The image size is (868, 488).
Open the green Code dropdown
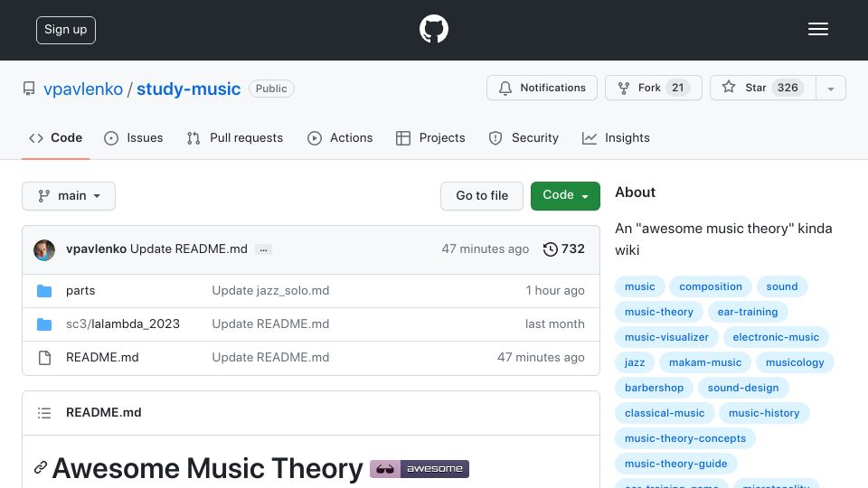565,196
